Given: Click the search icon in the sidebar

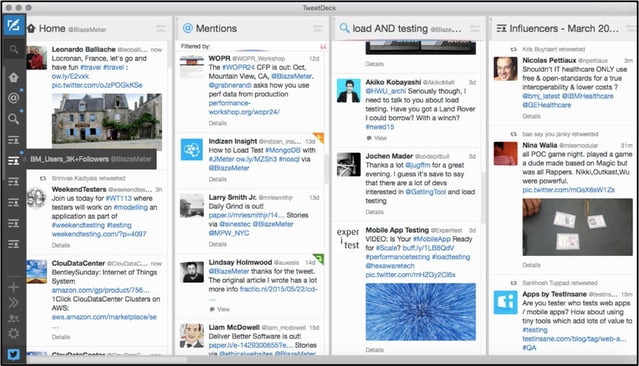Looking at the screenshot, I should click(13, 50).
